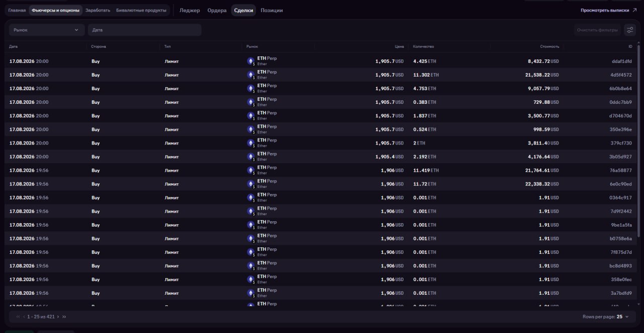Viewport: 644px width, 333px height.
Task: Open the Заработать tab
Action: [x=98, y=10]
